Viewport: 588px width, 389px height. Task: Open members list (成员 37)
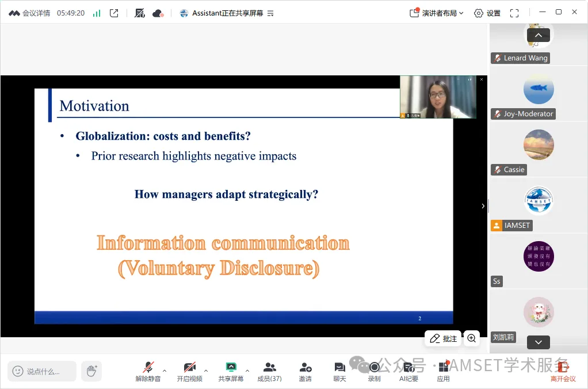coord(269,371)
